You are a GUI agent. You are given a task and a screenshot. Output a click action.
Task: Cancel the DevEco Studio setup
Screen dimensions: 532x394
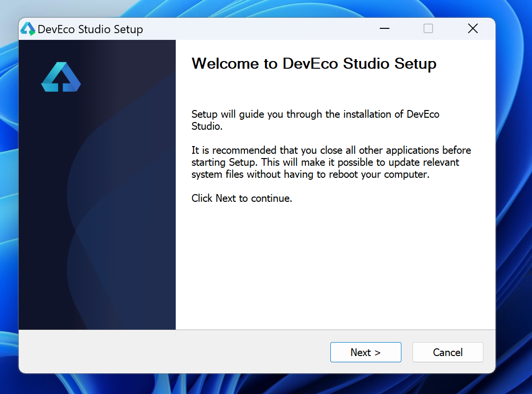447,352
